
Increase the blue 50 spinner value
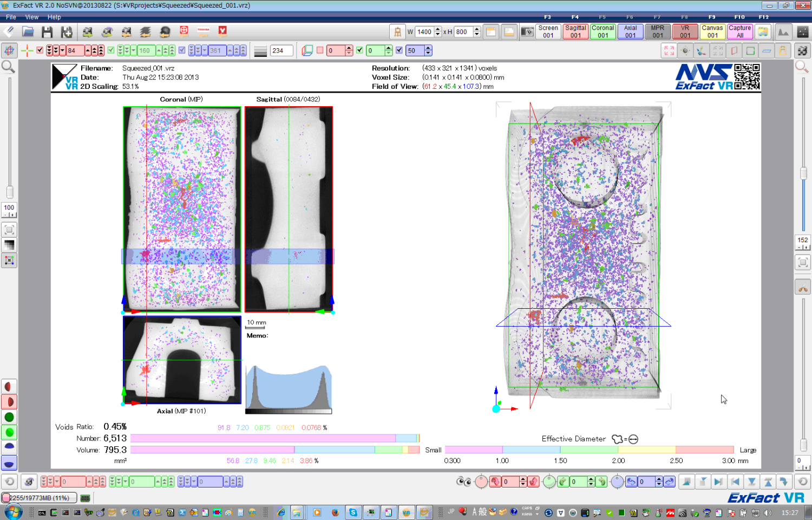(428, 48)
